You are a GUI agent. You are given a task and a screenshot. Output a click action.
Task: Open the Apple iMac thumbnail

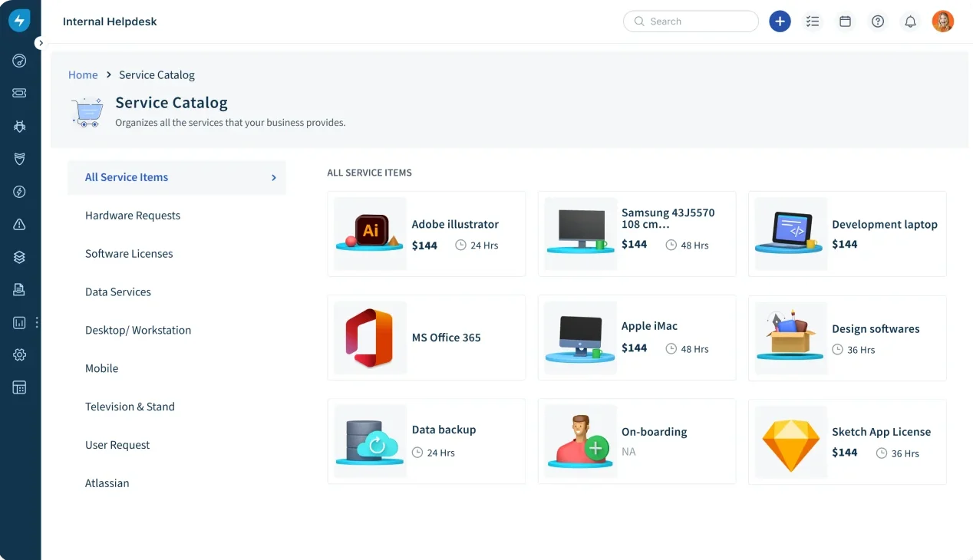point(580,338)
